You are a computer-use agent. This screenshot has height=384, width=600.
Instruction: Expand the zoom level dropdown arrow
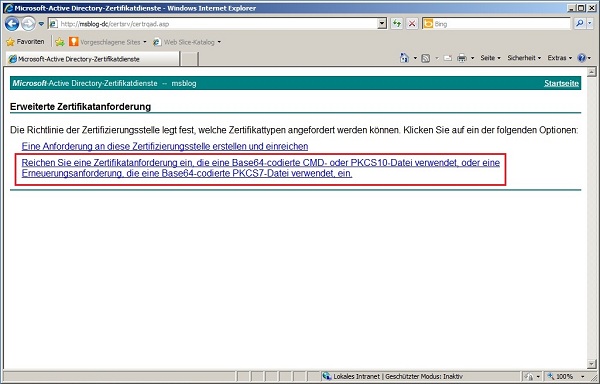pyautogui.click(x=583, y=376)
